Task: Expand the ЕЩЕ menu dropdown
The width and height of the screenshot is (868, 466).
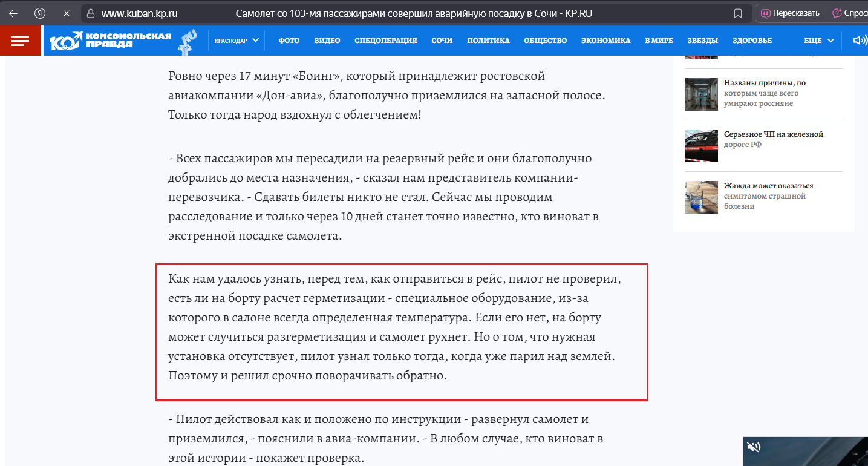Action: pyautogui.click(x=819, y=41)
